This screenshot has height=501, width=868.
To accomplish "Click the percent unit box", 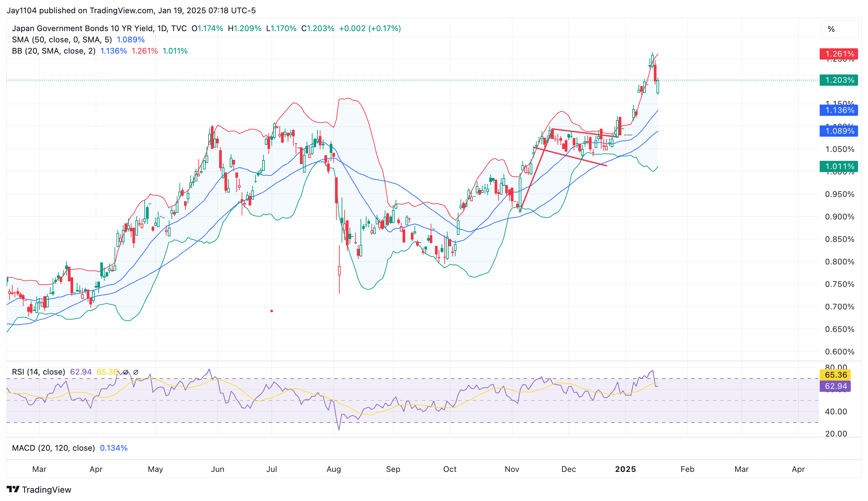I will coord(840,29).
